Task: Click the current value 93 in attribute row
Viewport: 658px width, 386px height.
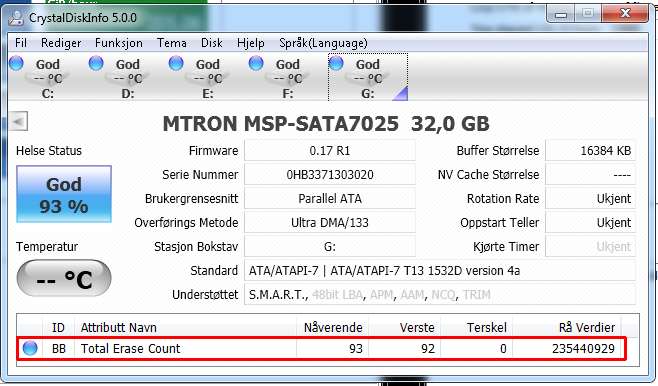Action: click(x=356, y=349)
